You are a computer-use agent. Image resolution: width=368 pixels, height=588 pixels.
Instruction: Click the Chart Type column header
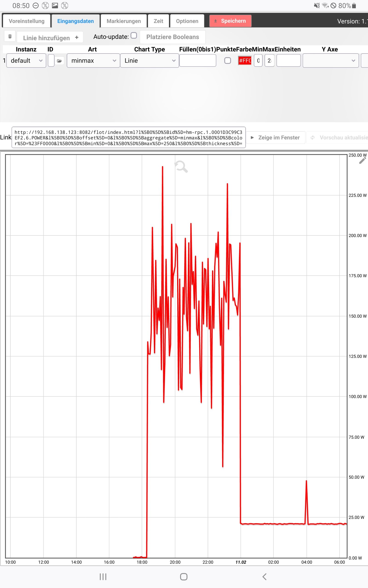[x=149, y=49]
